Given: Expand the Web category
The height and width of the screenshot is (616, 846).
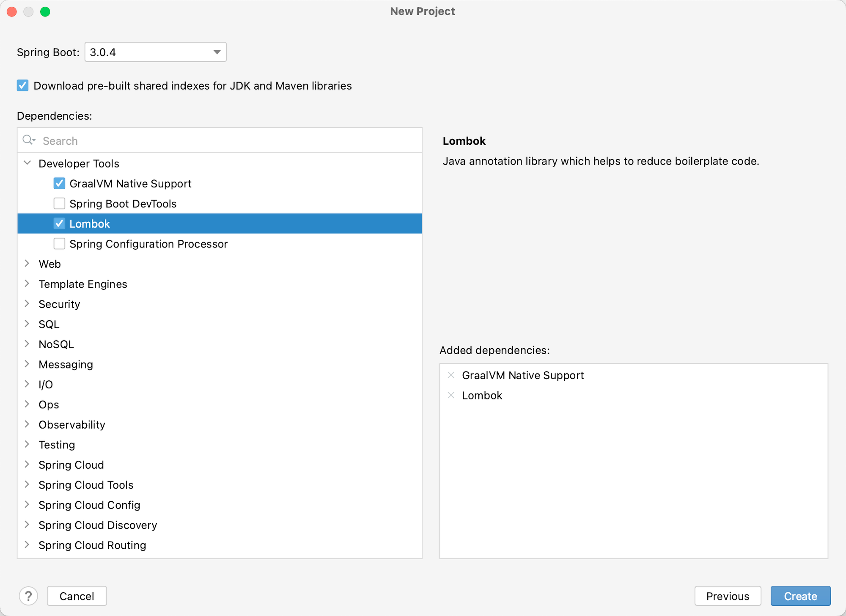Looking at the screenshot, I should pos(27,263).
